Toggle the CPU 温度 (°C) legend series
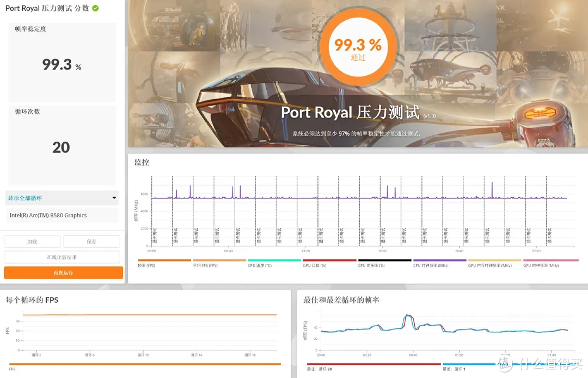The image size is (588, 378). (x=274, y=263)
